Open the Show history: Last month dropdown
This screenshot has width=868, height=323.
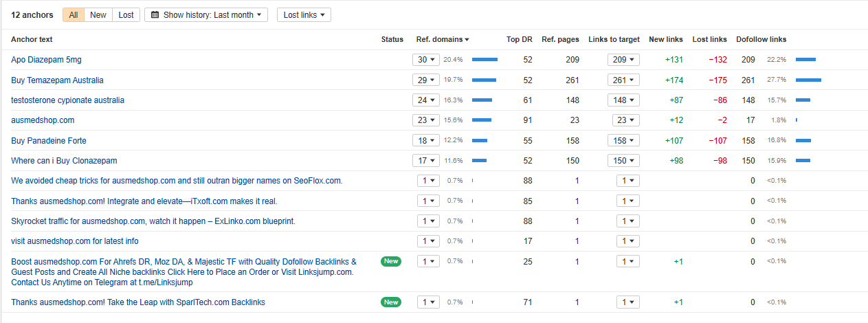pos(206,15)
